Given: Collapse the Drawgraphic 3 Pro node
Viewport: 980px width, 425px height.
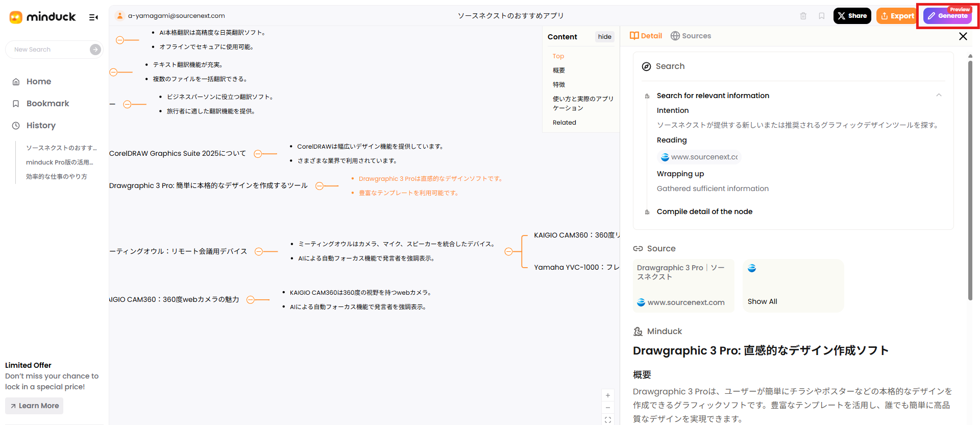Looking at the screenshot, I should [320, 186].
